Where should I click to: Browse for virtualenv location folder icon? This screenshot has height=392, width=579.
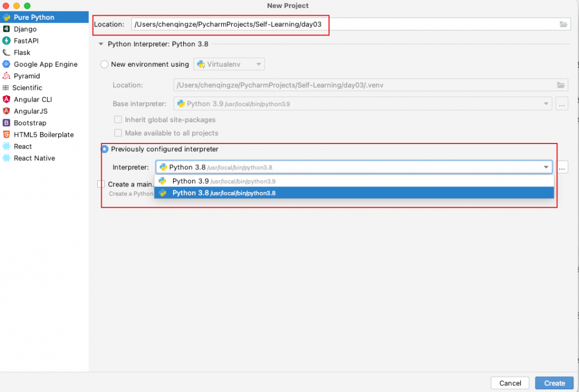(560, 85)
